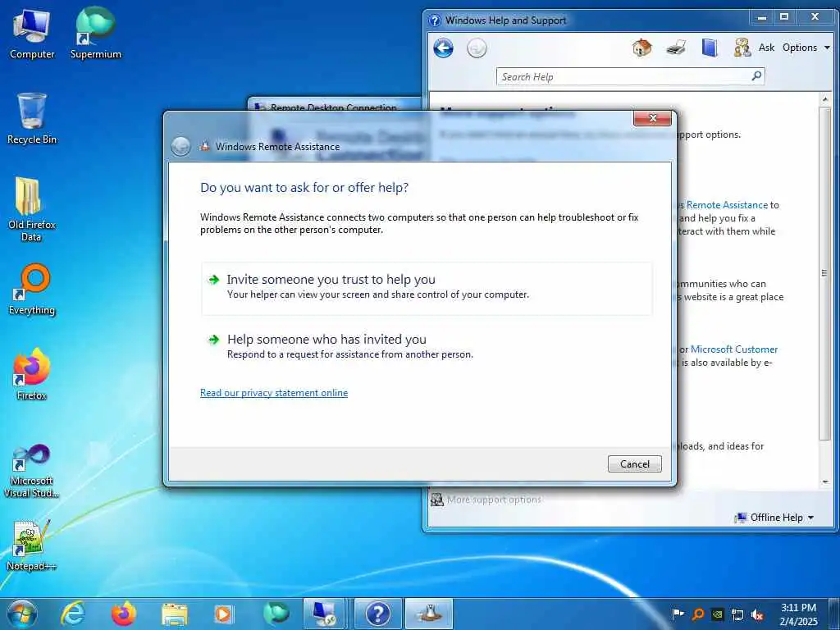Image resolution: width=840 pixels, height=630 pixels.
Task: Click the Help and Support forward arrow
Action: click(477, 48)
